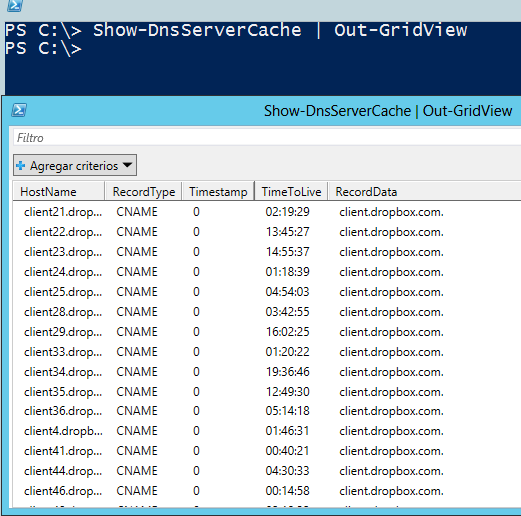
Task: Select the client41.drop... host row
Action: 267,451
